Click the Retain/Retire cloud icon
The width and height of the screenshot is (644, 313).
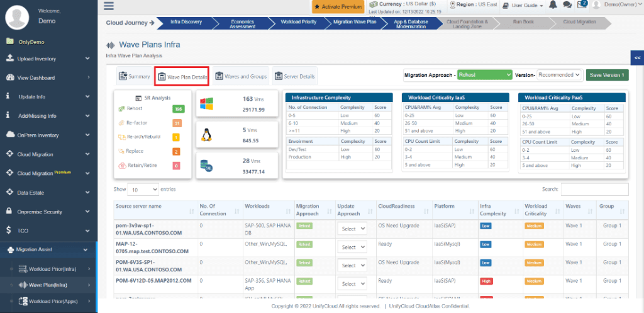[x=121, y=166]
